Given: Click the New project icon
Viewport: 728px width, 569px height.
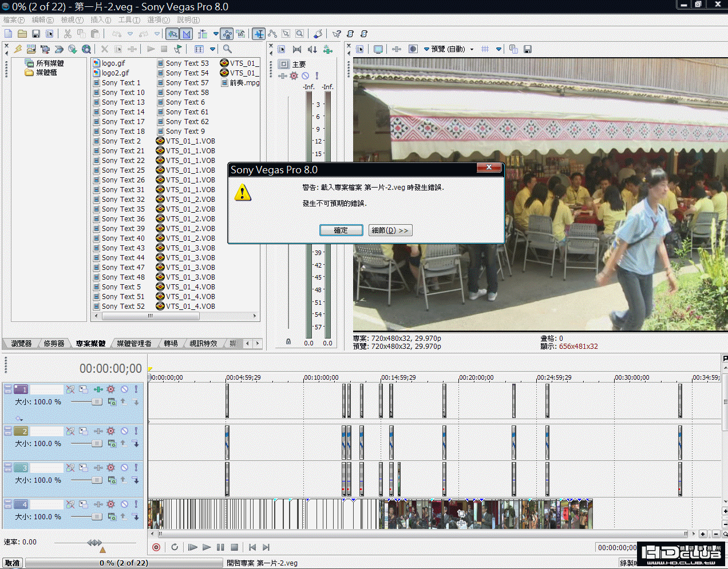Looking at the screenshot, I should point(8,34).
